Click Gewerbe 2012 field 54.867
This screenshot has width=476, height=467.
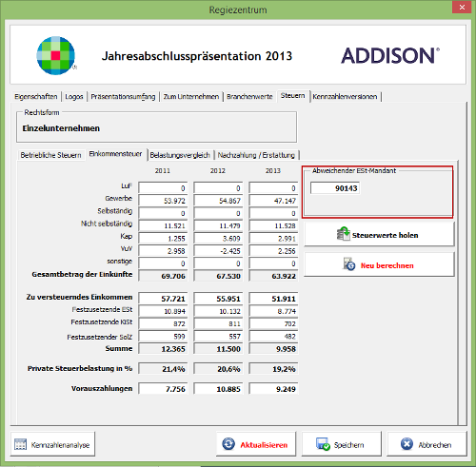[x=218, y=201]
